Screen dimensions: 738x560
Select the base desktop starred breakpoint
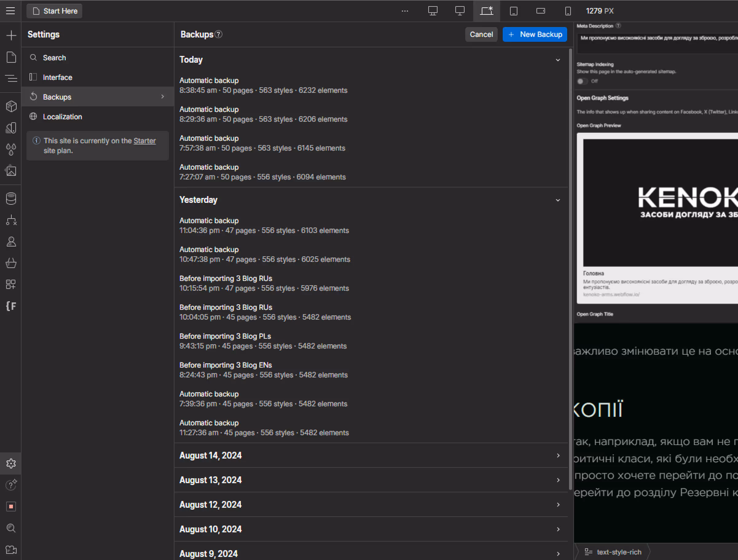click(x=486, y=11)
